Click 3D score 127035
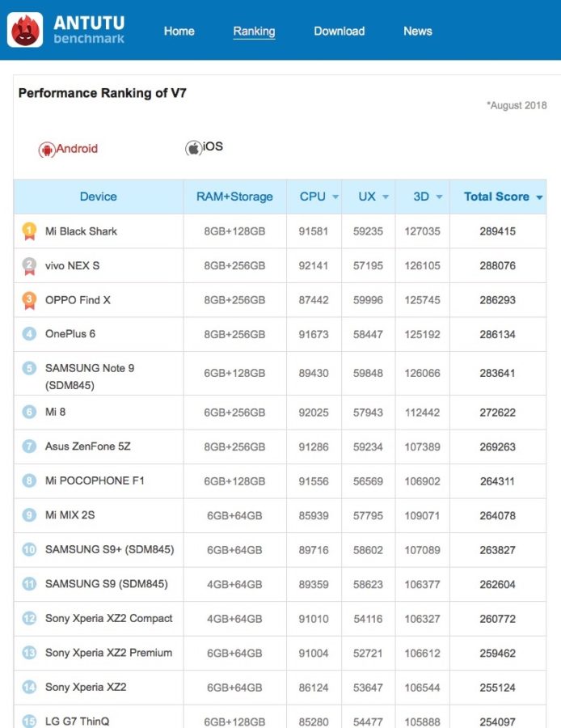Viewport: 561px width, 728px height. click(422, 231)
